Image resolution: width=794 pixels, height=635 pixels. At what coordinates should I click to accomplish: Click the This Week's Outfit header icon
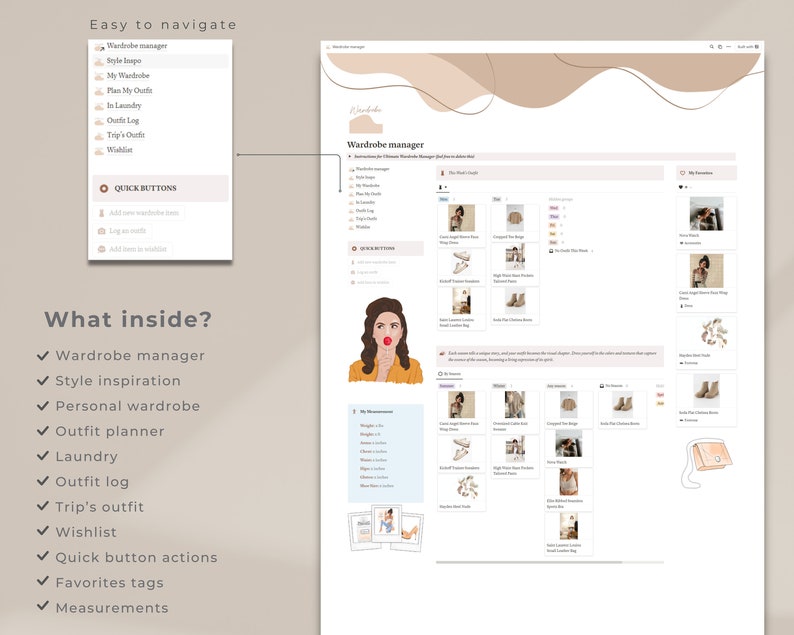pyautogui.click(x=442, y=173)
